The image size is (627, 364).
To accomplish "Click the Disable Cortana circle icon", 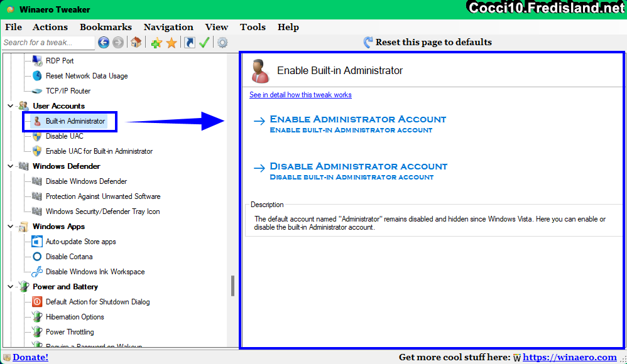I will click(37, 257).
